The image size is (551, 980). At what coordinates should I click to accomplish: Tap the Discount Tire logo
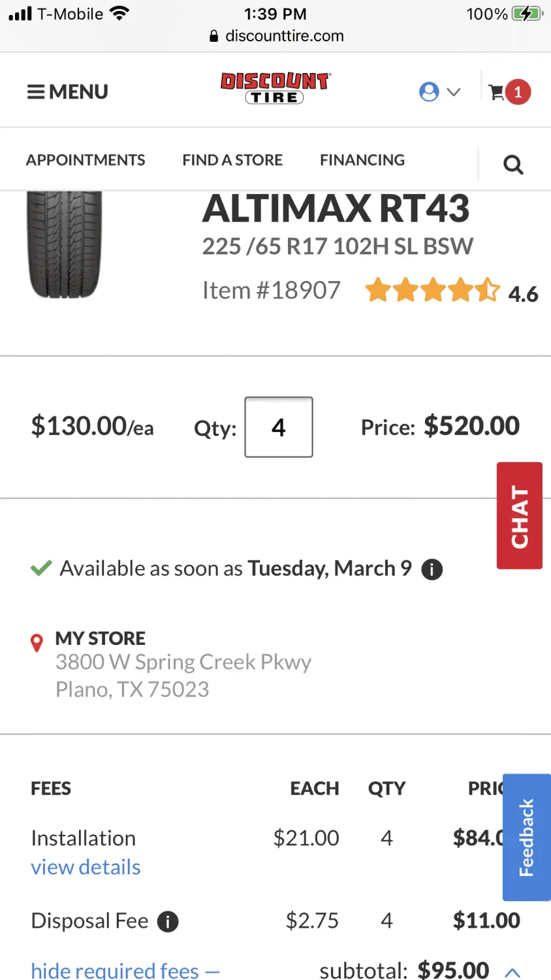275,88
